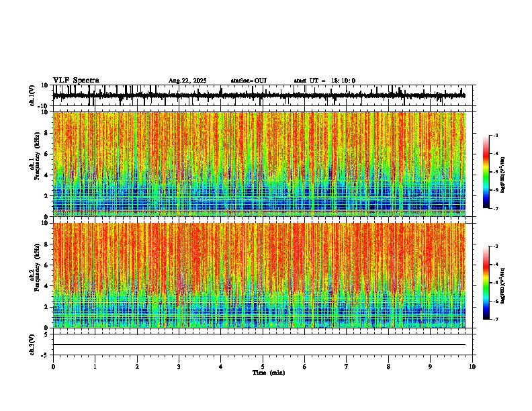Select the Time (min) axis label
Image resolution: width=532 pixels, height=411 pixels.
pyautogui.click(x=269, y=373)
